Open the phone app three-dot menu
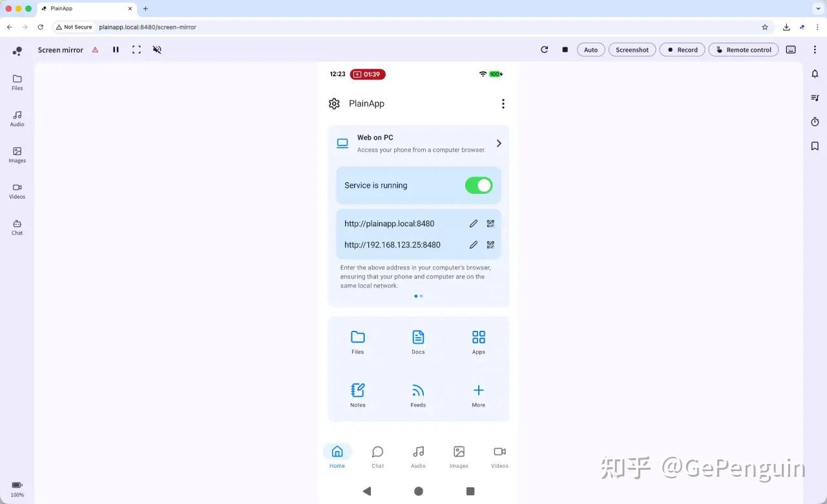The image size is (827, 504). coord(503,103)
